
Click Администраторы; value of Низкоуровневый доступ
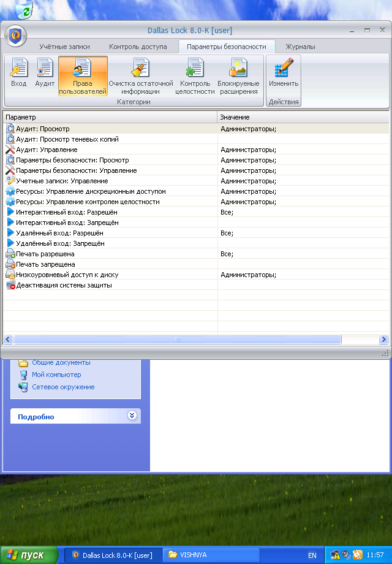click(248, 275)
